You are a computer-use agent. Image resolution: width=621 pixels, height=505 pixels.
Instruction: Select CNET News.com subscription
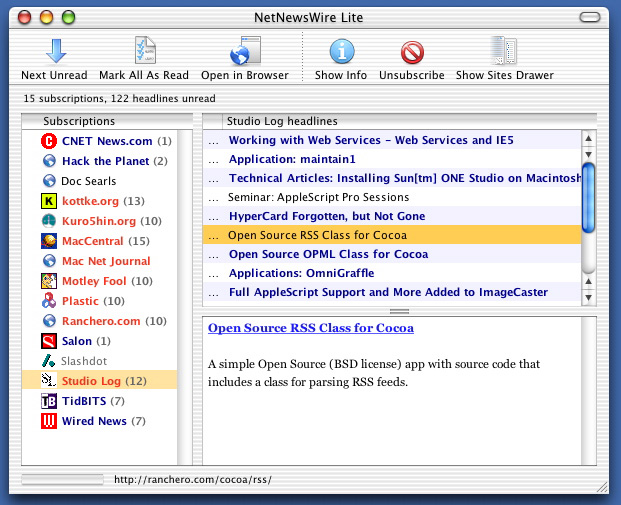click(x=106, y=141)
